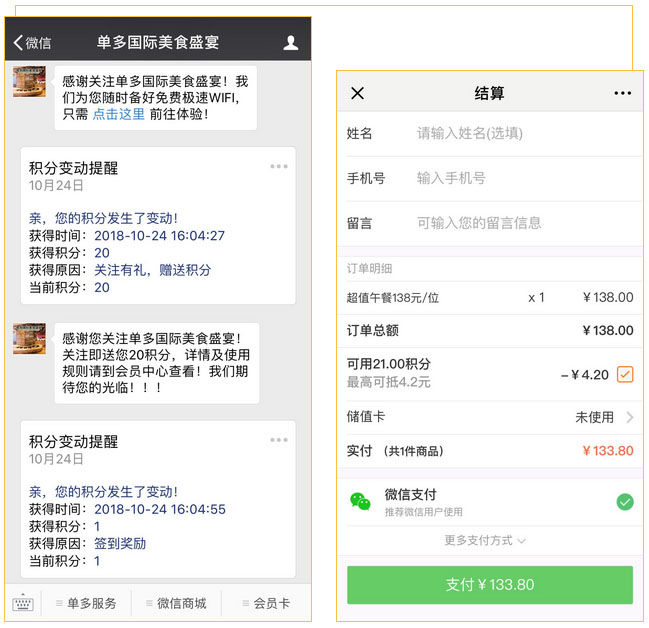Open options dots on second points notification
Image resolution: width=649 pixels, height=628 pixels.
tap(279, 440)
